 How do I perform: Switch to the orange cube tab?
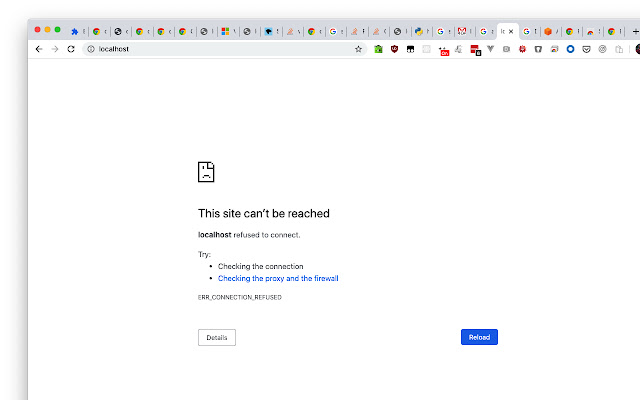pyautogui.click(x=548, y=31)
